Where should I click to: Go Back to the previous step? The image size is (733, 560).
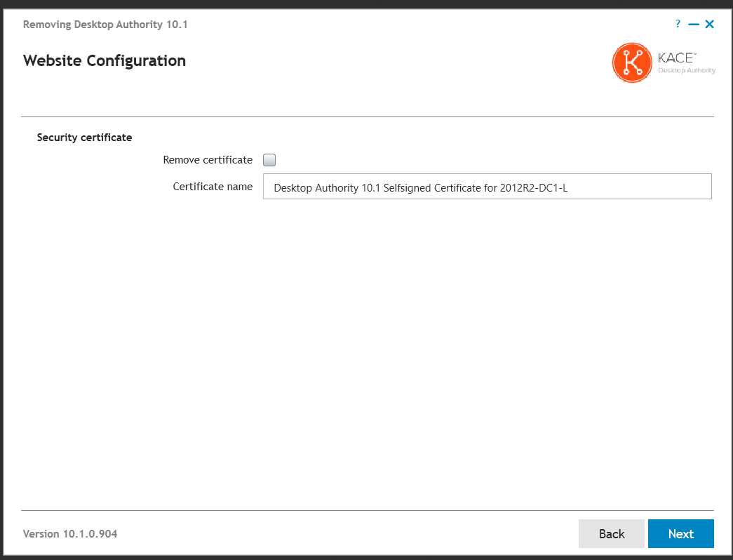coord(611,533)
